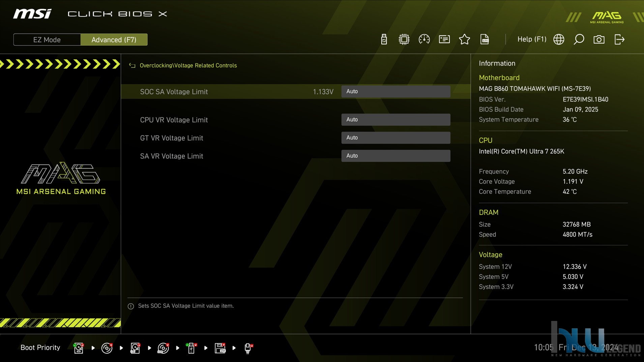Click the DRAM section heading

pos(489,212)
